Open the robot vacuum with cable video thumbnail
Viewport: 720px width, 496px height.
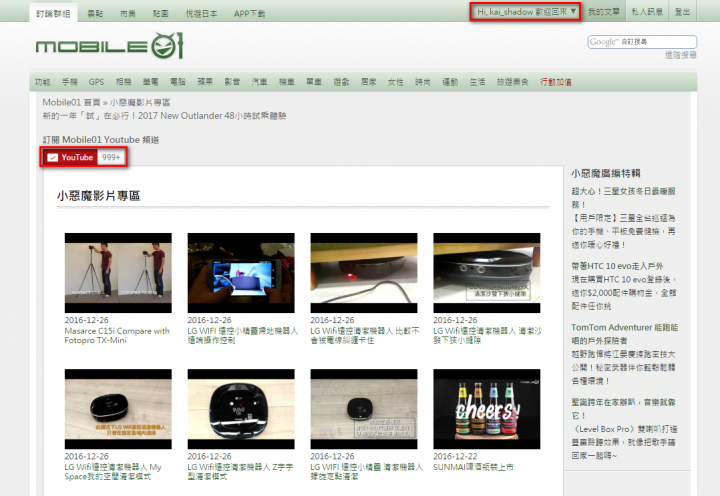364,273
